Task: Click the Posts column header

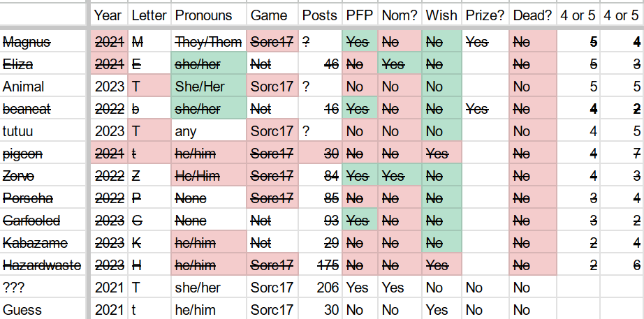Action: pos(321,15)
